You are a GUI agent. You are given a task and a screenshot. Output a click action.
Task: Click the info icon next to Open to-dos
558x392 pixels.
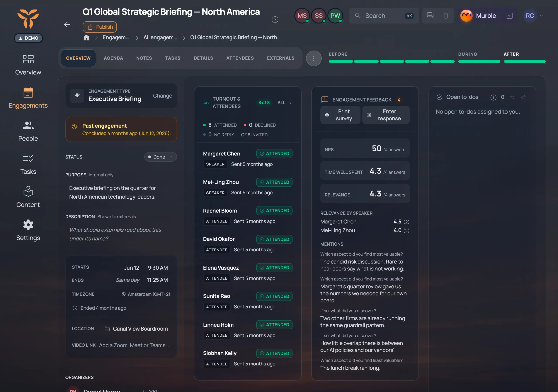(493, 97)
